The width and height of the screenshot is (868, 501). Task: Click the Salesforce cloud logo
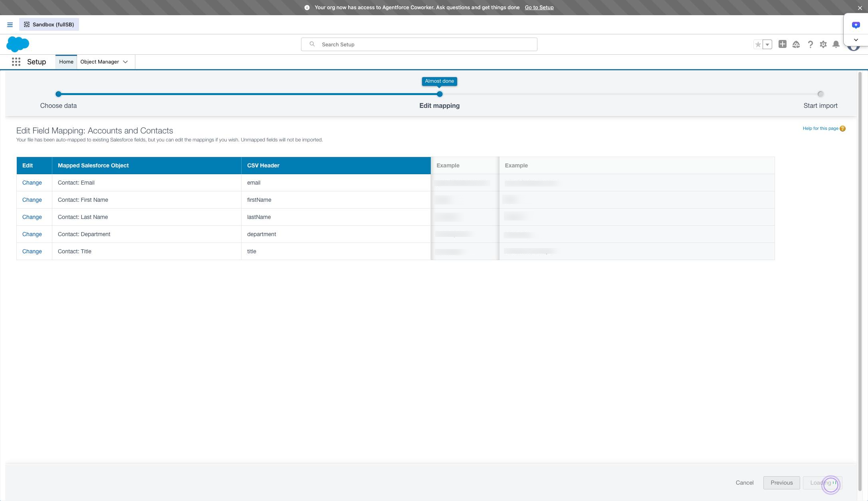click(18, 44)
